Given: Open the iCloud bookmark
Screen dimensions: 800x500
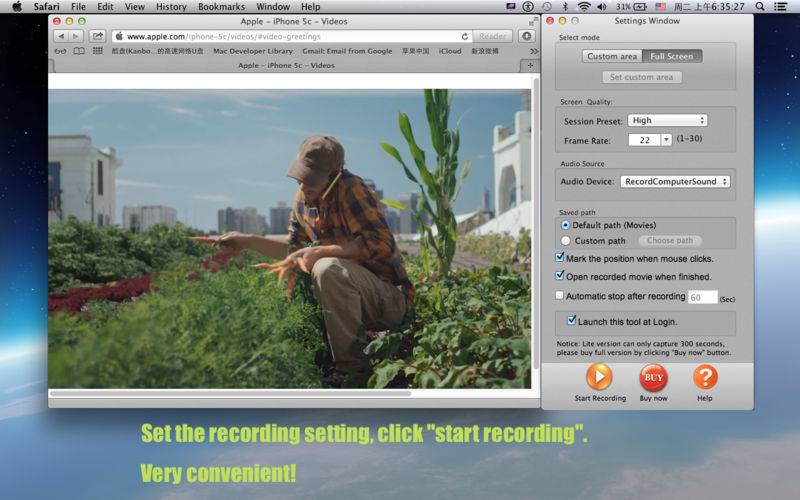Looking at the screenshot, I should (449, 51).
